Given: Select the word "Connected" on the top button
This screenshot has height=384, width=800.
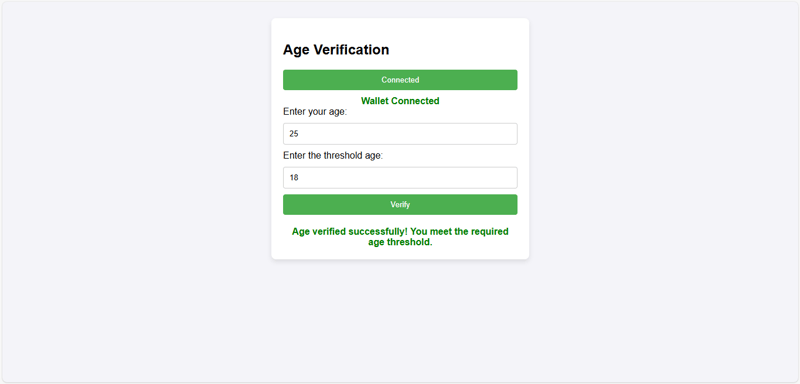Looking at the screenshot, I should (400, 80).
